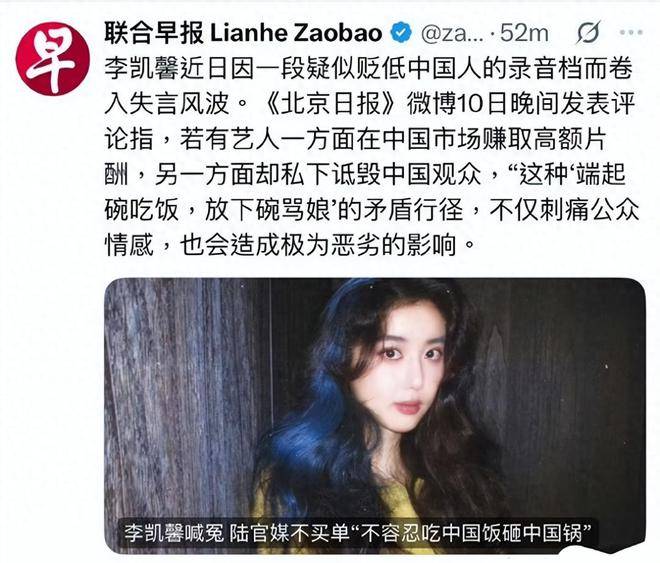Click the Chinese characters 联合早报 in header
Image resolution: width=660 pixels, height=563 pixels.
pyautogui.click(x=154, y=33)
